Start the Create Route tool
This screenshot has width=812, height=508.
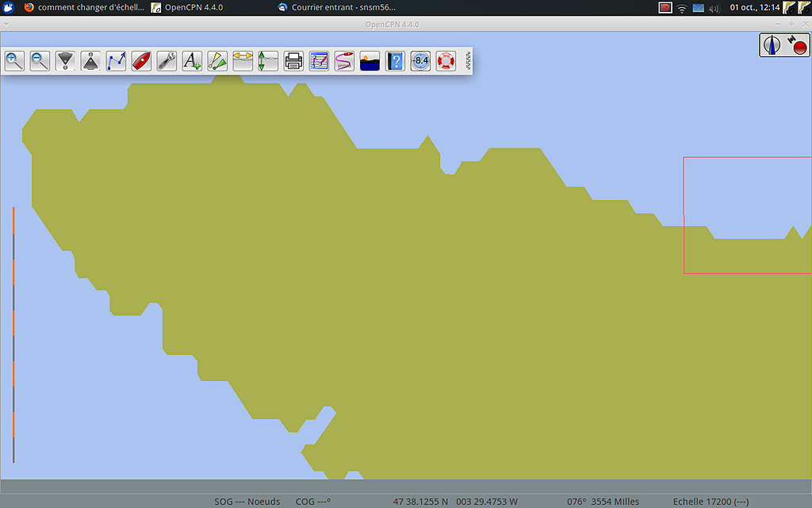116,60
